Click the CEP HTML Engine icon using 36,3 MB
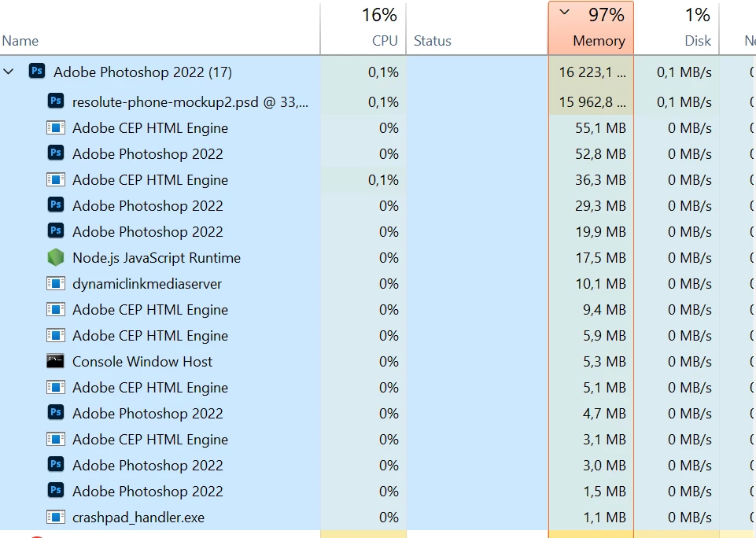756x538 pixels. point(55,180)
